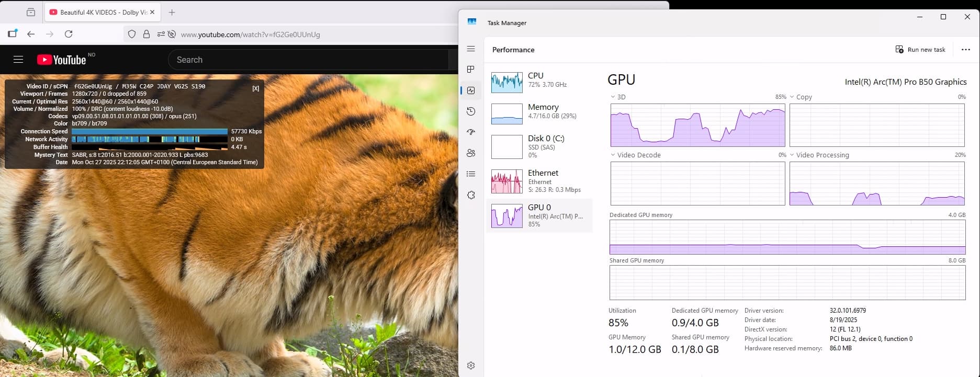
Task: Expand the Video Processing graph dropdown
Action: [792, 155]
